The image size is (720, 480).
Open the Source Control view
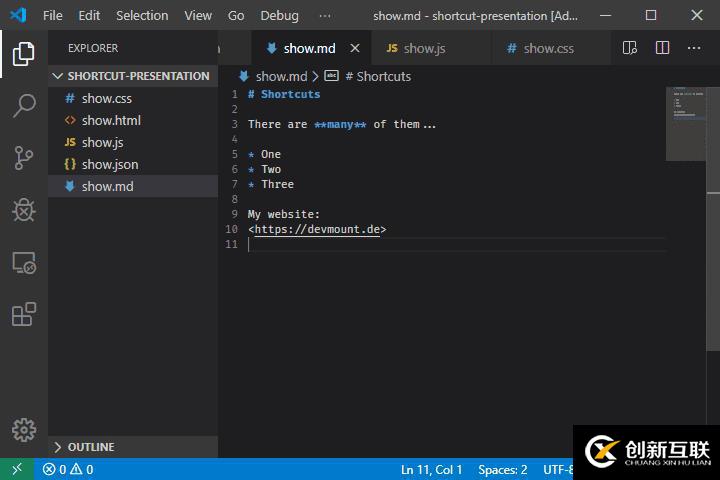coord(23,158)
